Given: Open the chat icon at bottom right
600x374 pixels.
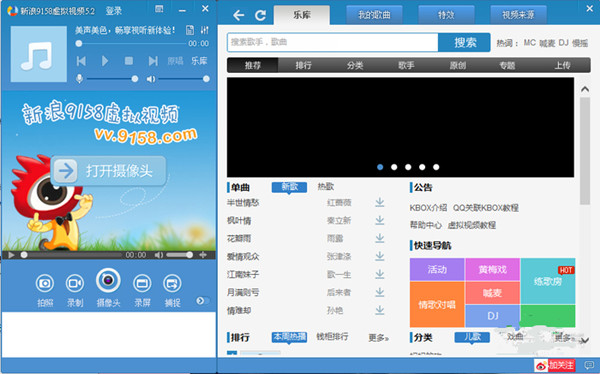Looking at the screenshot, I should pyautogui.click(x=589, y=365).
